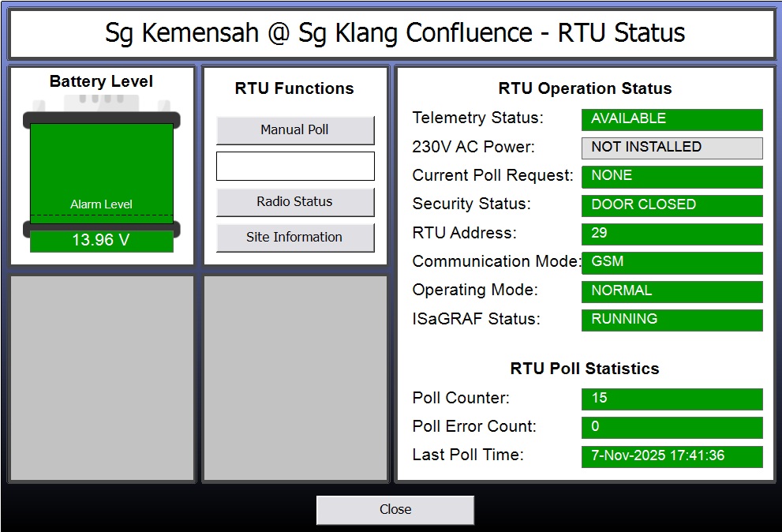Open the Radio Status view
The image size is (782, 532).
[295, 202]
